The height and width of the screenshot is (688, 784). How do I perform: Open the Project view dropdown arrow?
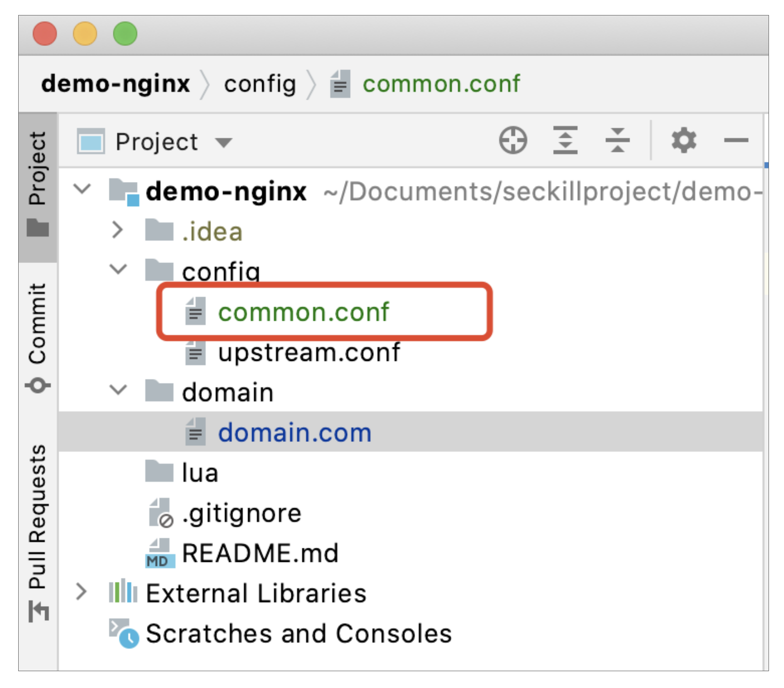(224, 143)
